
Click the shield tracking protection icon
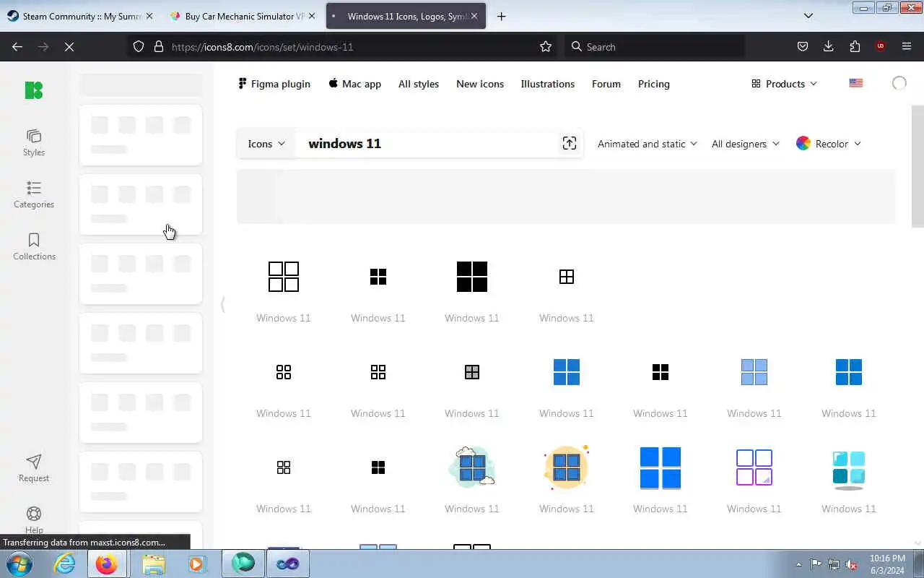tap(139, 46)
